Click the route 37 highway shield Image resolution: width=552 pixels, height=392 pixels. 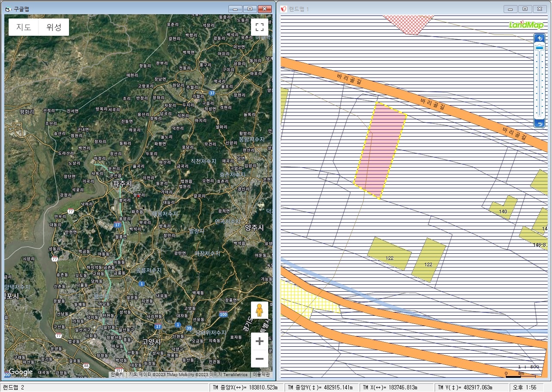212,93
